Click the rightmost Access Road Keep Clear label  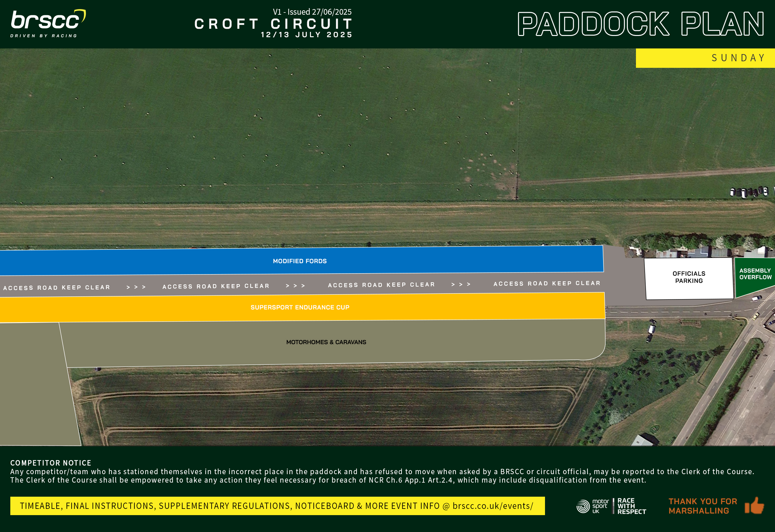coord(547,284)
